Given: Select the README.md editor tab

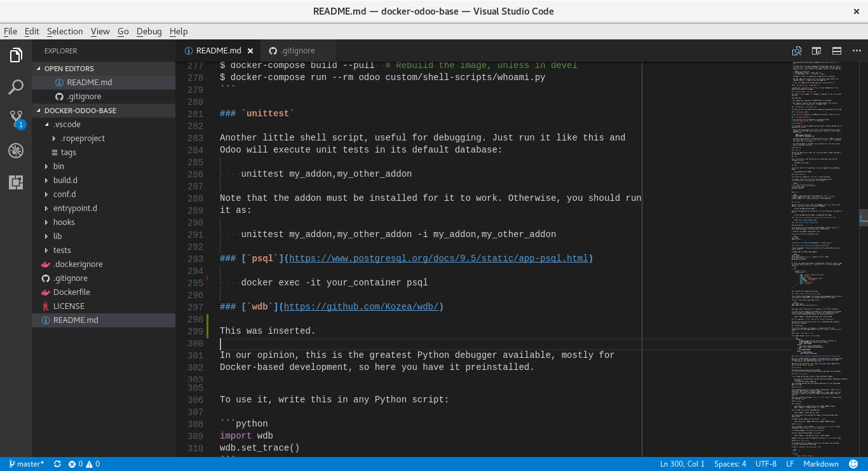Looking at the screenshot, I should pos(218,51).
